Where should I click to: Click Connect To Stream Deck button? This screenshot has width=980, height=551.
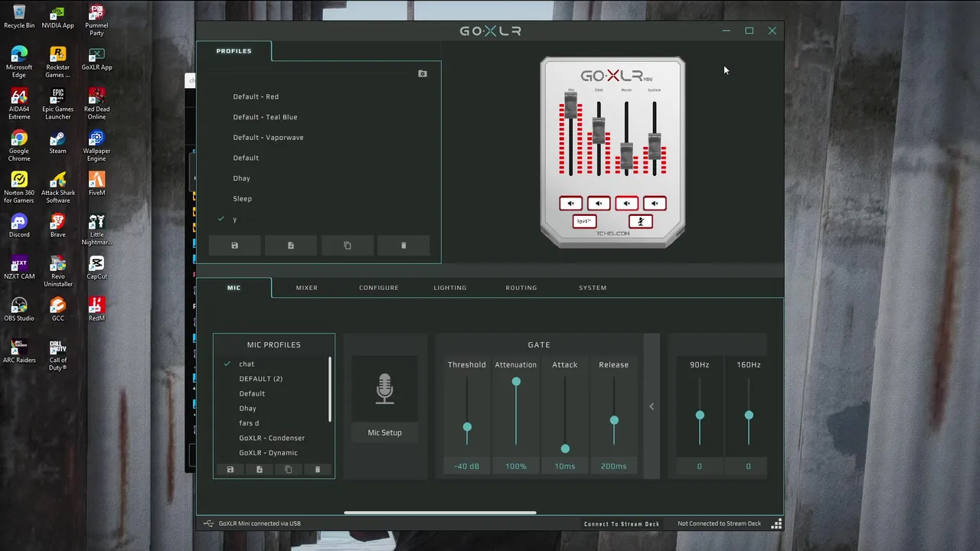point(622,524)
